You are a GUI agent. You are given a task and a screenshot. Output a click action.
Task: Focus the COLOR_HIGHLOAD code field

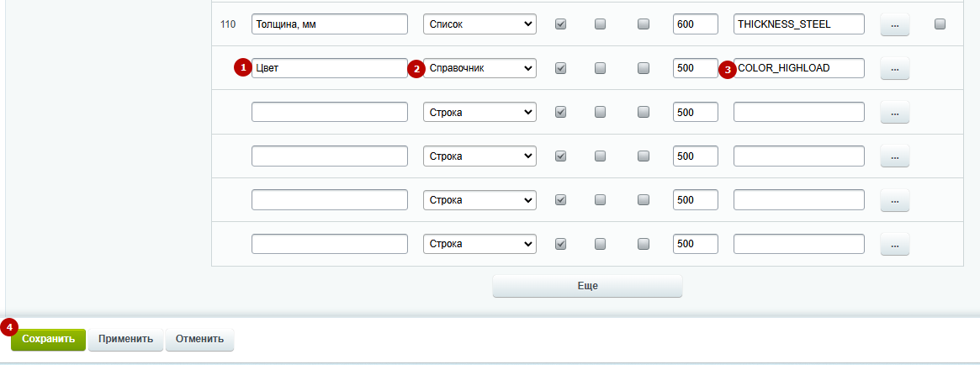(799, 68)
